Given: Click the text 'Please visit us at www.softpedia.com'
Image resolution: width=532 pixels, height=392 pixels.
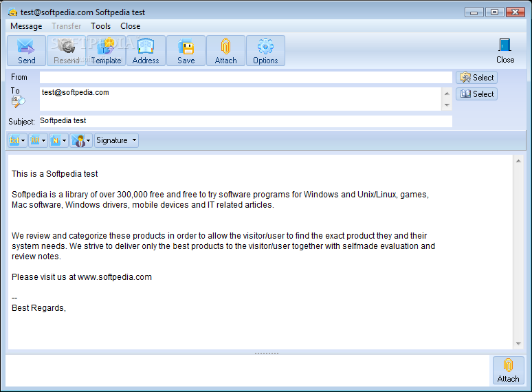Looking at the screenshot, I should tap(81, 277).
